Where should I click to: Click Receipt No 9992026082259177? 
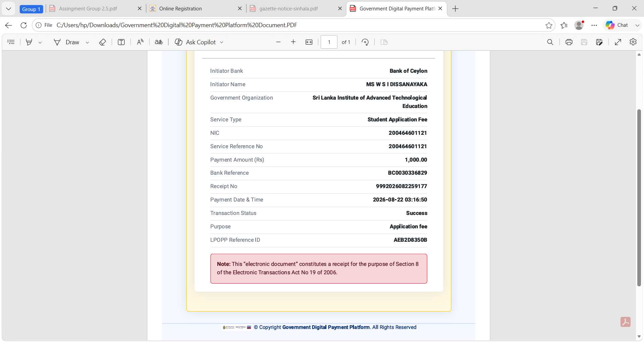(x=401, y=186)
